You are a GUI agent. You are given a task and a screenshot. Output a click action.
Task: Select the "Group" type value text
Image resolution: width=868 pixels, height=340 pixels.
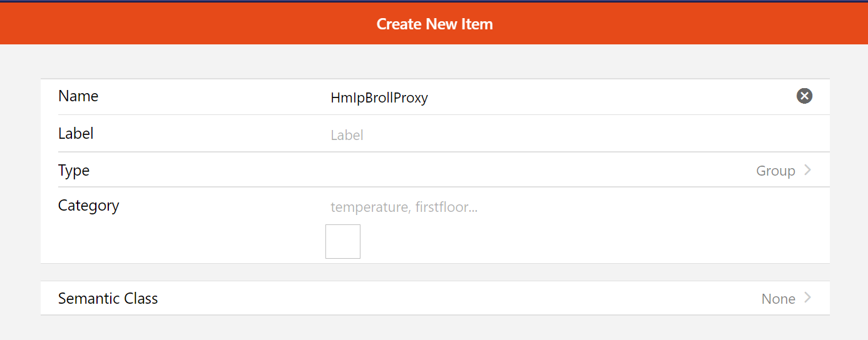coord(775,171)
